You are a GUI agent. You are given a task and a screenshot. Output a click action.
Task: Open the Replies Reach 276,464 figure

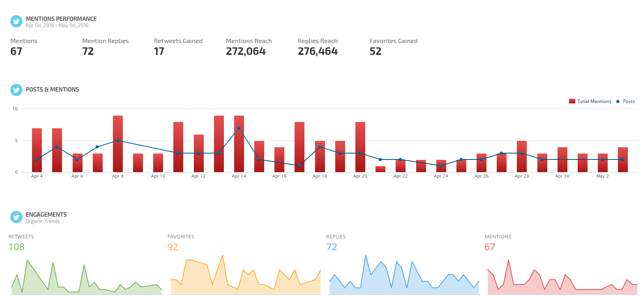(x=317, y=51)
